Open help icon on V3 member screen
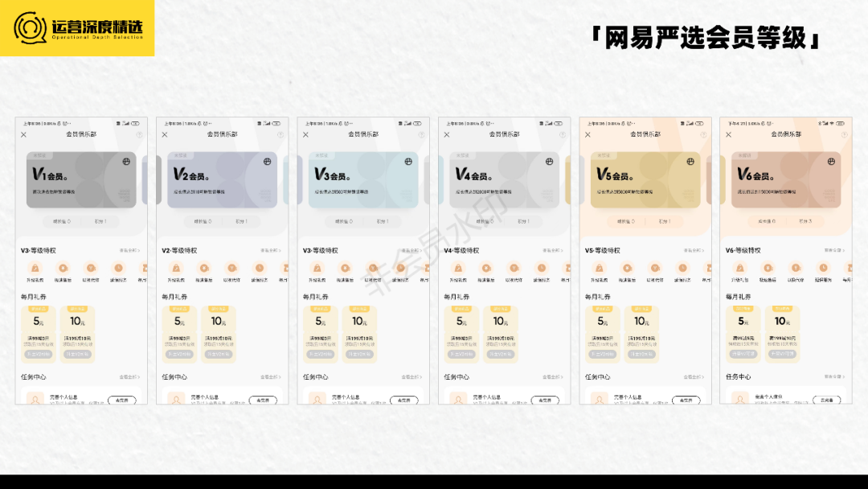The height and width of the screenshot is (489, 868). 421,134
